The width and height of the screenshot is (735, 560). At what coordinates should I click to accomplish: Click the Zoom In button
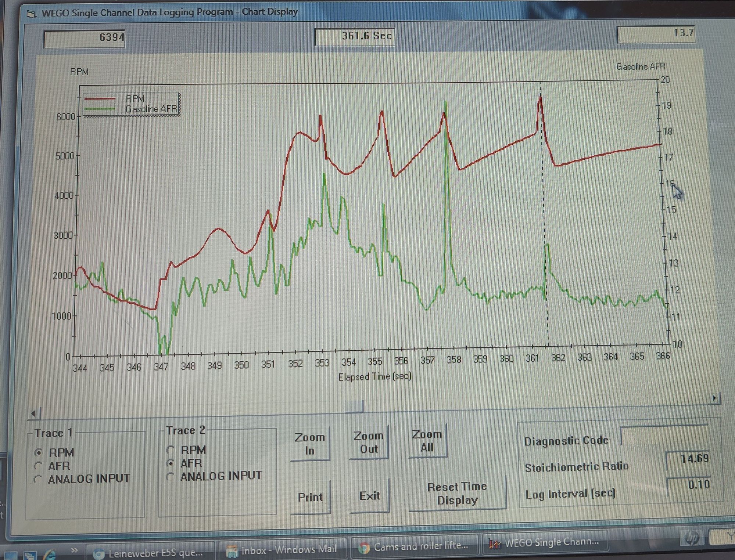[x=310, y=444]
